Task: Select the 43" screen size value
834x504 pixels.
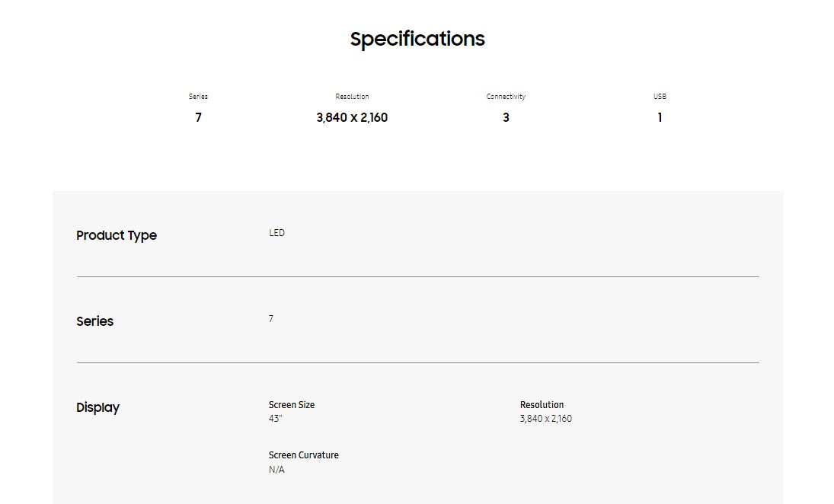Action: [275, 419]
